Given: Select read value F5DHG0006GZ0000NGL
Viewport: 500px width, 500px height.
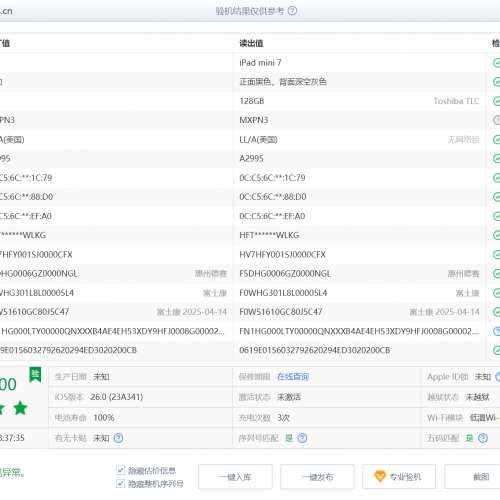Looking at the screenshot, I should [285, 274].
